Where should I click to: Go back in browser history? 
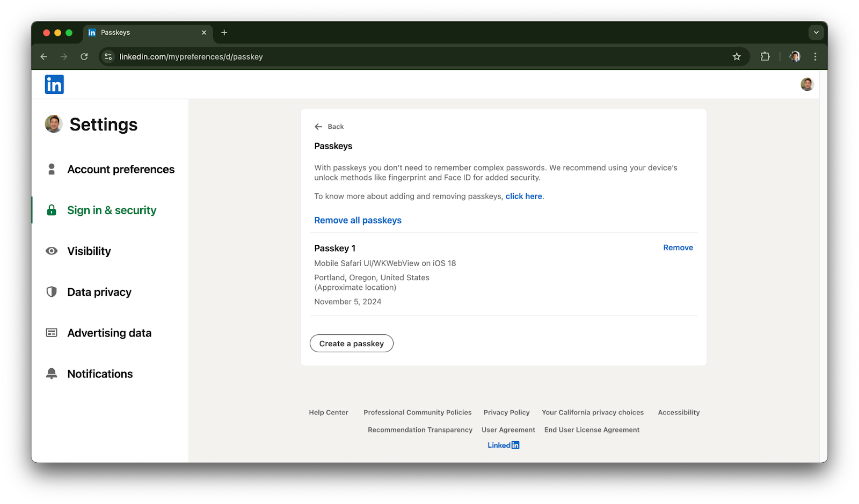point(44,56)
